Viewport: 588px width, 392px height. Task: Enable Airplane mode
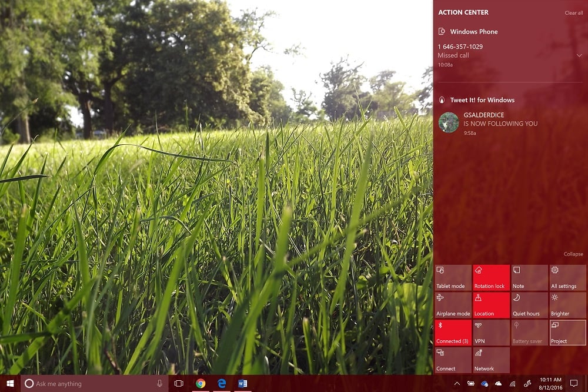click(452, 304)
